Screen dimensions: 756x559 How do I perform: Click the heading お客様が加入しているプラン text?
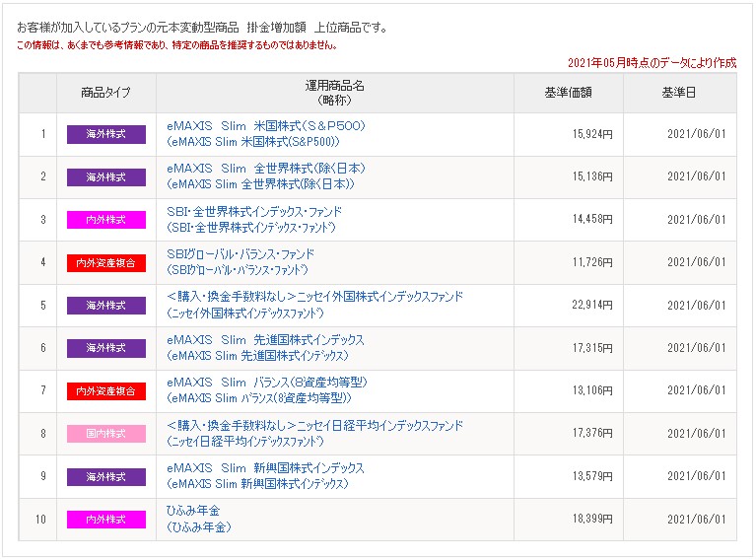(x=202, y=28)
